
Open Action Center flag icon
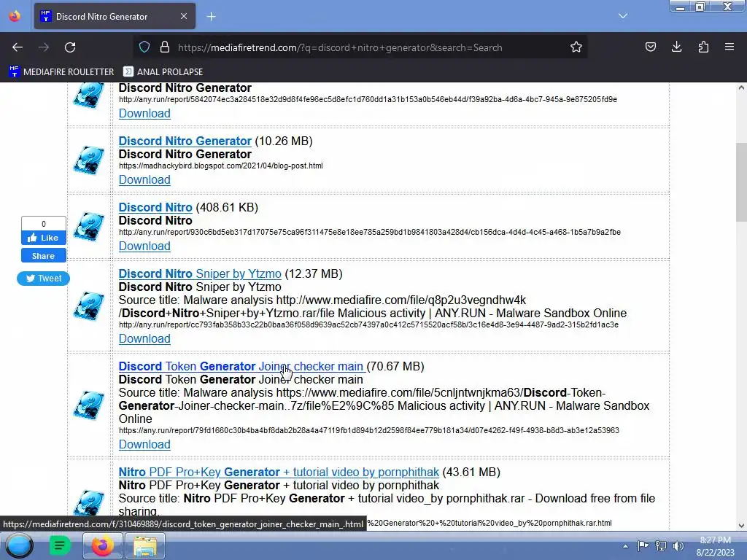[643, 545]
